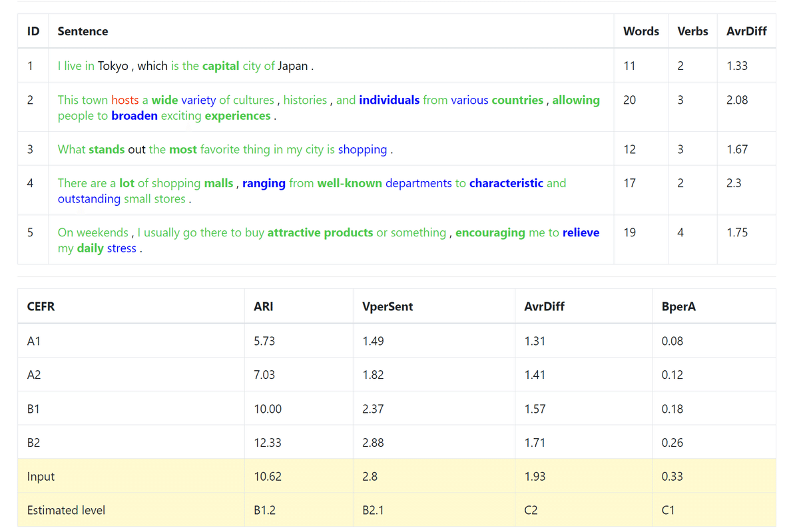
Task: Click the AvrDiff value 2.08
Action: click(737, 100)
